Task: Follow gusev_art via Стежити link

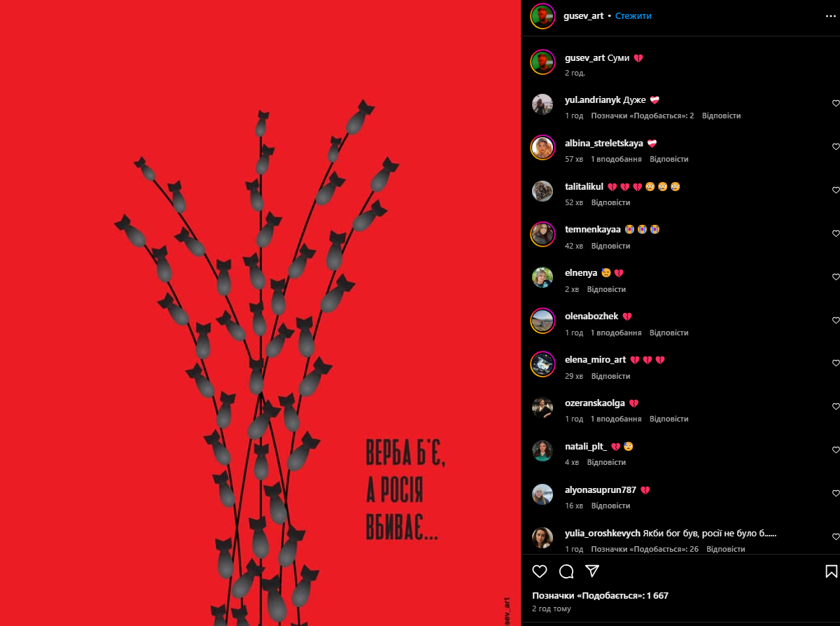Action: click(633, 16)
